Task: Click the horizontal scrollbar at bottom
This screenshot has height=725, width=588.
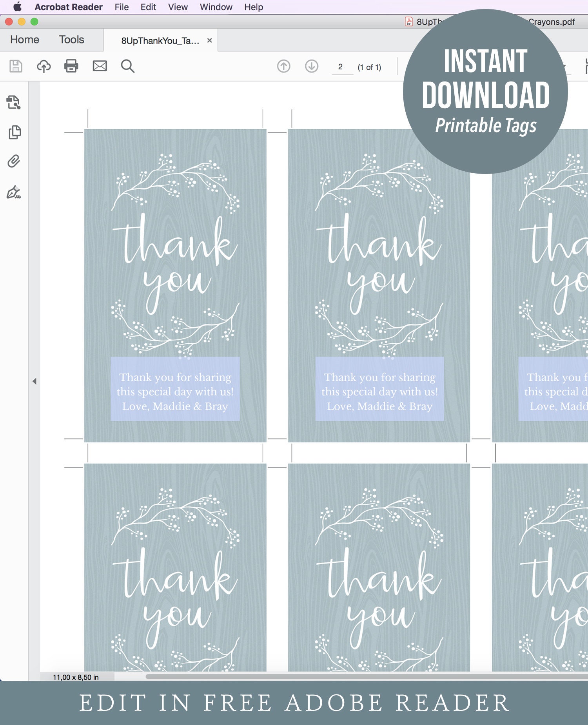Action: [367, 676]
